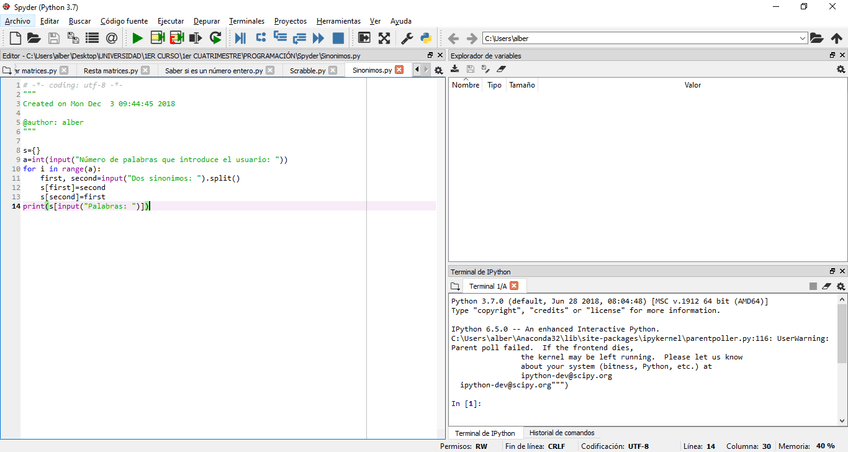
Task: Toggle maximize current pane icon
Action: [x=364, y=38]
